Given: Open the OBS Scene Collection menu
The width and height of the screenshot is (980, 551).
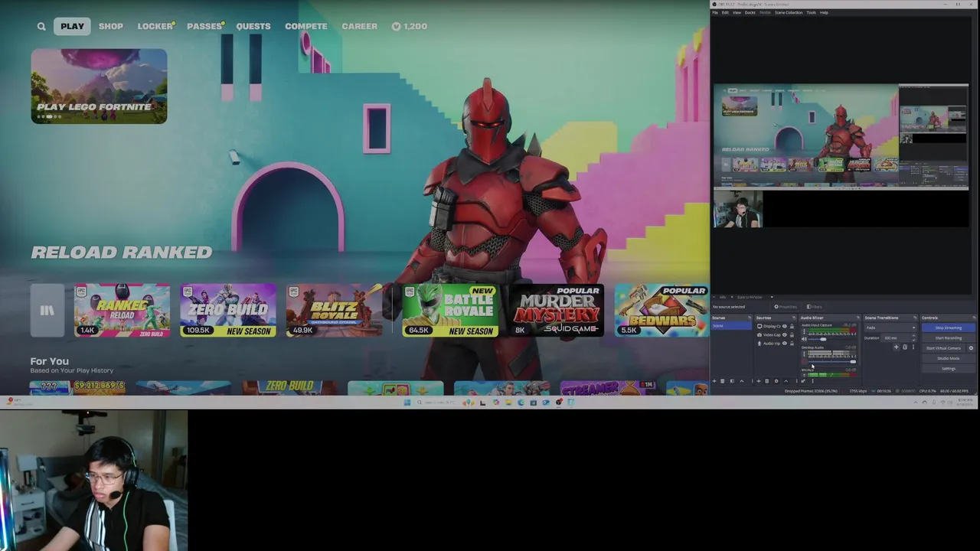Looking at the screenshot, I should coord(789,12).
